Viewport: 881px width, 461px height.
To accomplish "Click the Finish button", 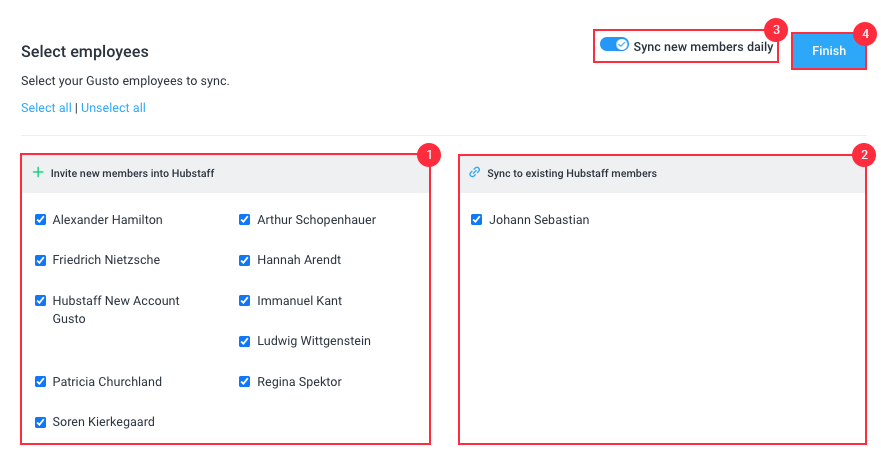I will [x=829, y=51].
